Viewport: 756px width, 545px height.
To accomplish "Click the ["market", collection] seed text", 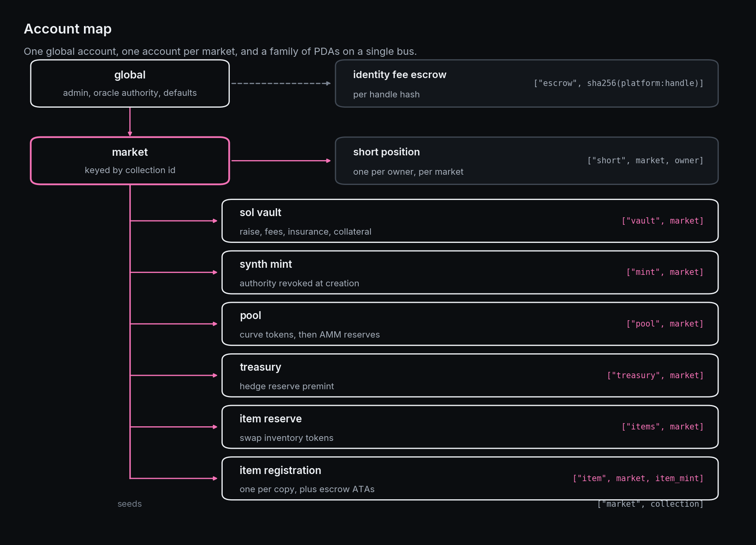I will coord(650,504).
